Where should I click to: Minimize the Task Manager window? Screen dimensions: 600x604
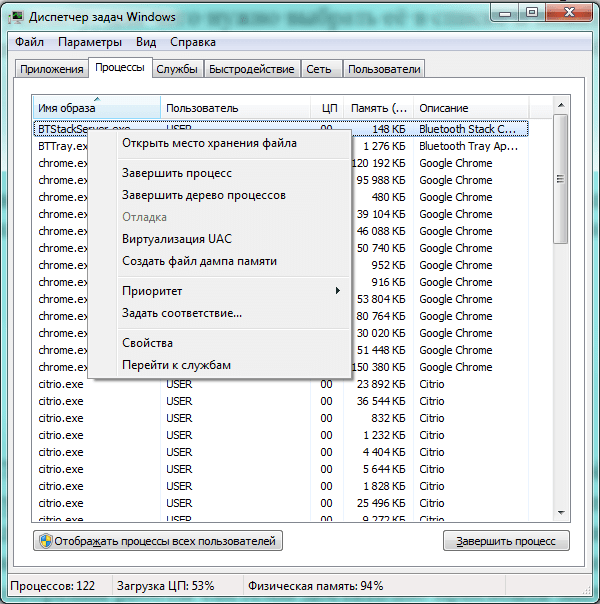pos(505,13)
